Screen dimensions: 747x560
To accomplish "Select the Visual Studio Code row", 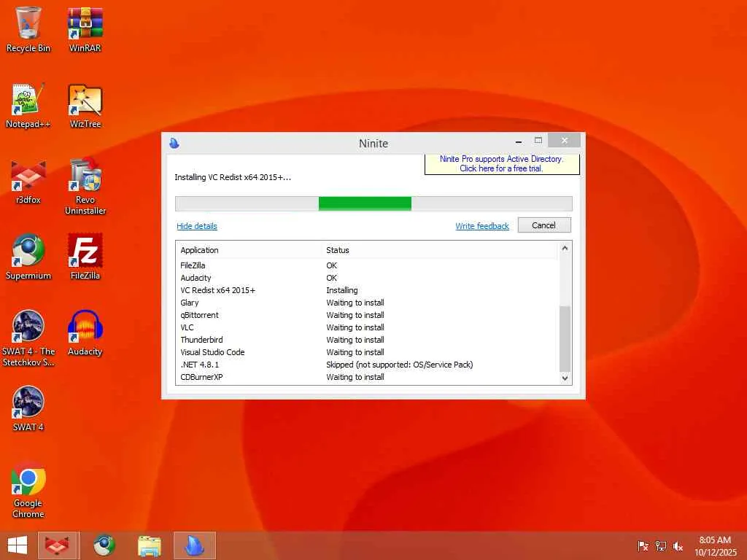I will point(367,352).
